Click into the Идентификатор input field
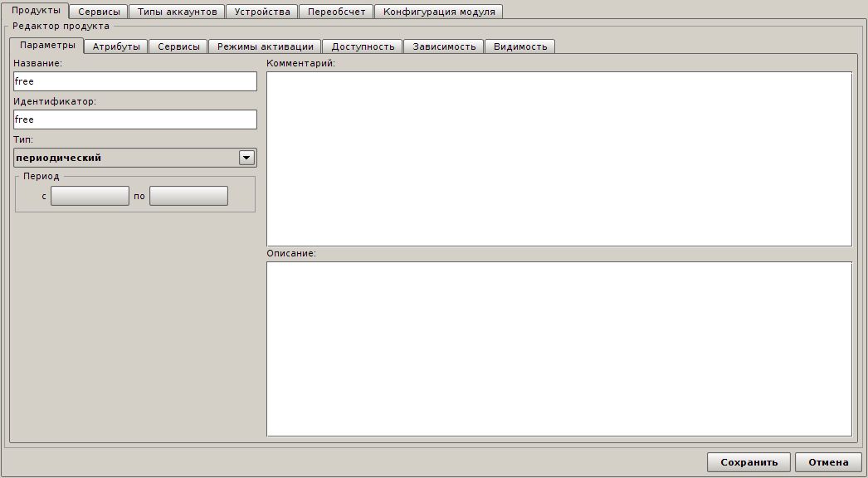Image resolution: width=868 pixels, height=478 pixels. (x=135, y=119)
